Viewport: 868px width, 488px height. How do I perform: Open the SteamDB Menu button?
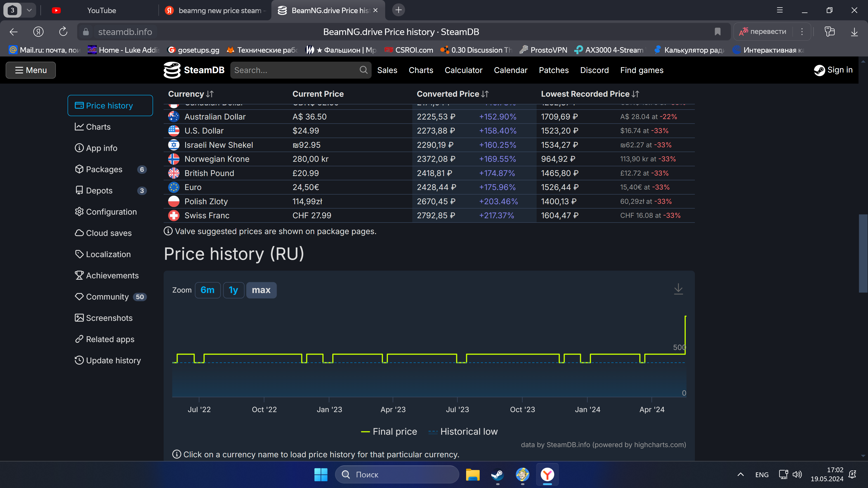(x=31, y=70)
